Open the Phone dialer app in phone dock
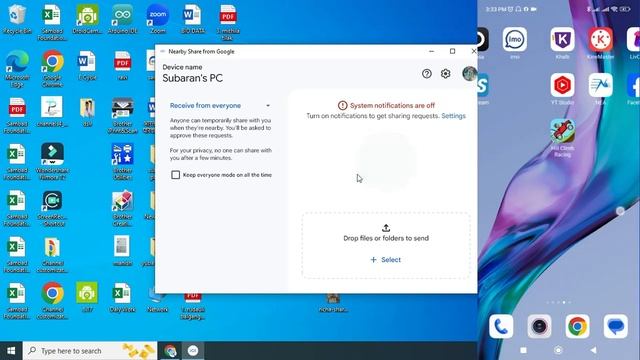640x360 pixels. (501, 327)
